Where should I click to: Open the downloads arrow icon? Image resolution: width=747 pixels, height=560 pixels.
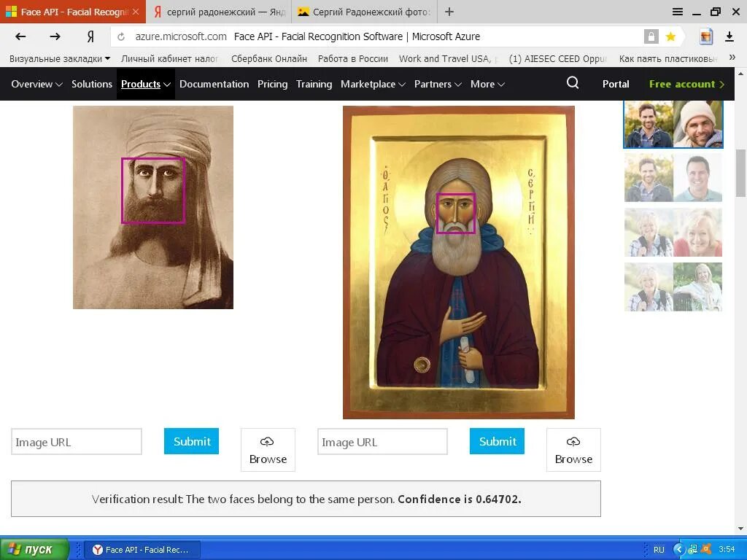pos(729,36)
